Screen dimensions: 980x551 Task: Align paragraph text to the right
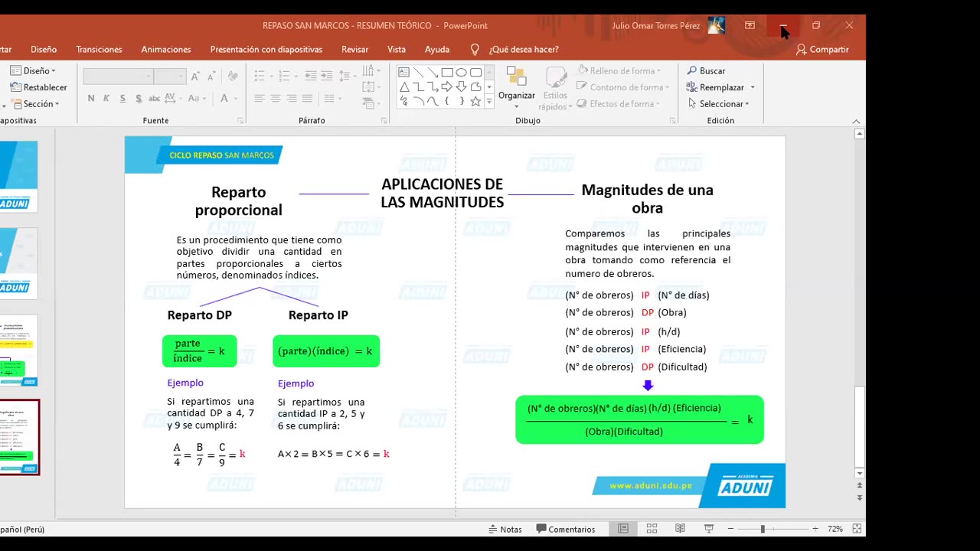292,98
